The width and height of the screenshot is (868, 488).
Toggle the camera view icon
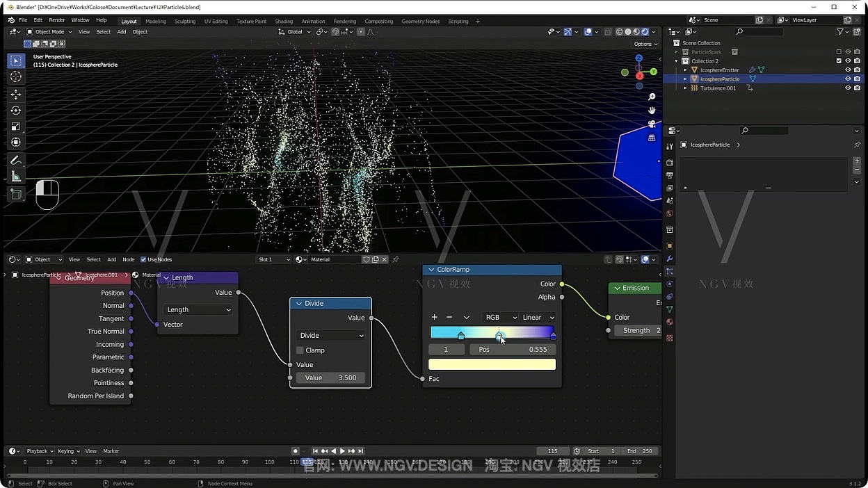click(x=652, y=124)
